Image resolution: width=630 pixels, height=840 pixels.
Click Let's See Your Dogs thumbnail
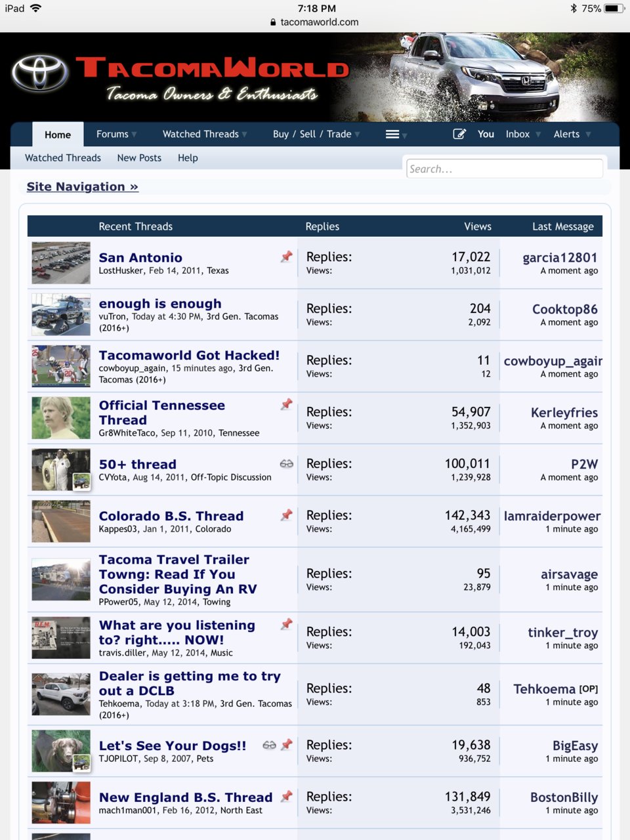(x=61, y=751)
